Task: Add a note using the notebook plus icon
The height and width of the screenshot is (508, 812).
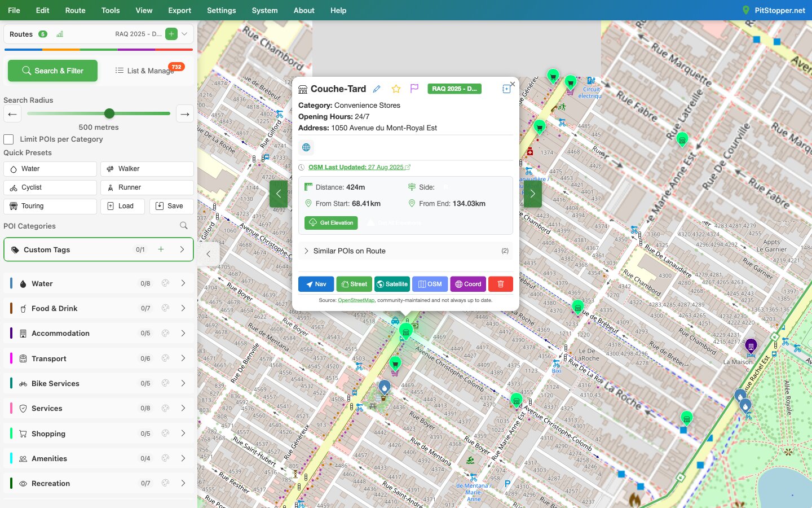Action: 506,89
